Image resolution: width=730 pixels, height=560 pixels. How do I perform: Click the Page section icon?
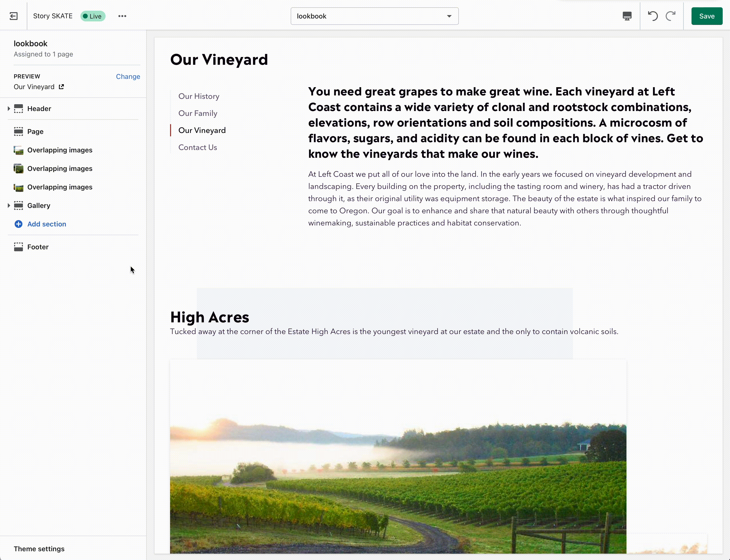click(18, 131)
